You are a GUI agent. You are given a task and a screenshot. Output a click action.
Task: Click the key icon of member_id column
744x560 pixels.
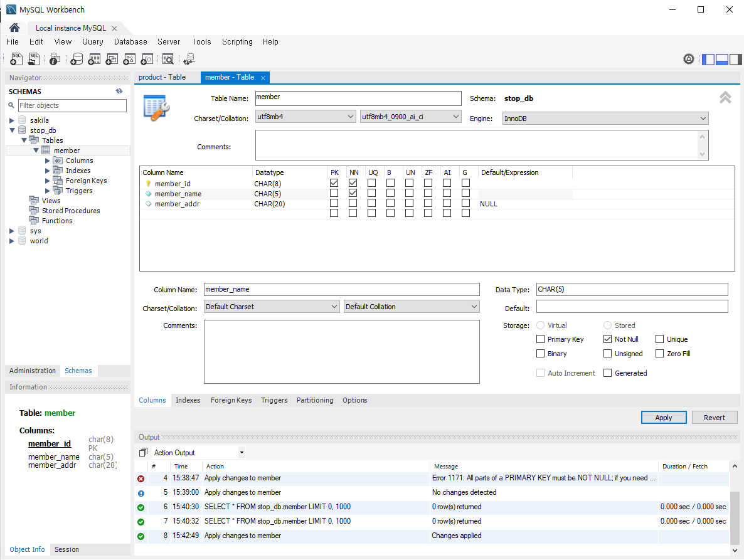point(148,184)
